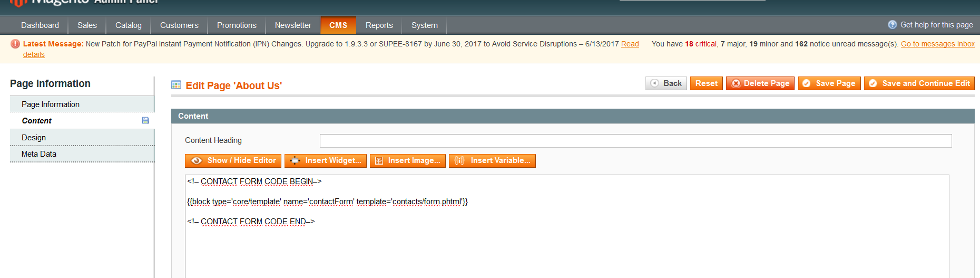Viewport: 980px width, 278px height.
Task: Click the image icon on Insert Image button
Action: [x=379, y=160]
